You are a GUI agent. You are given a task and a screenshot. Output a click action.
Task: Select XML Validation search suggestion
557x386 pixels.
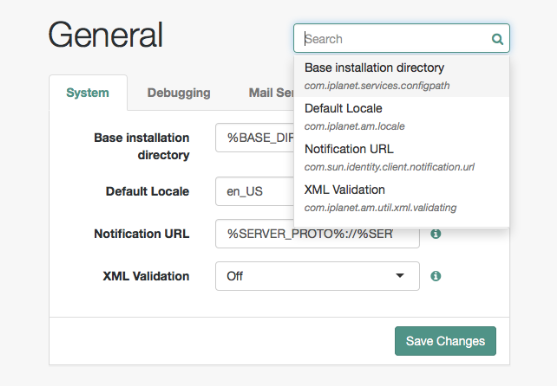point(401,198)
